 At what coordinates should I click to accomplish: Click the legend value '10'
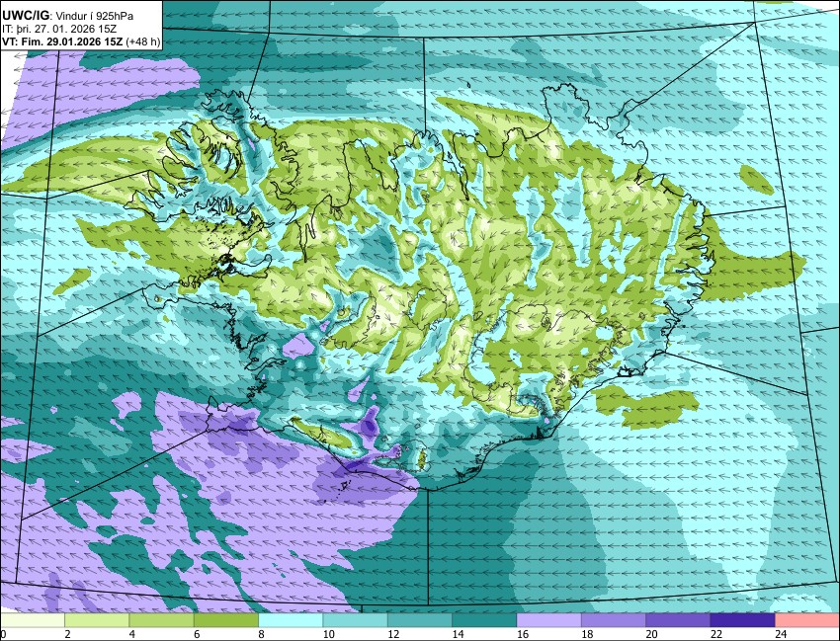pyautogui.click(x=329, y=634)
